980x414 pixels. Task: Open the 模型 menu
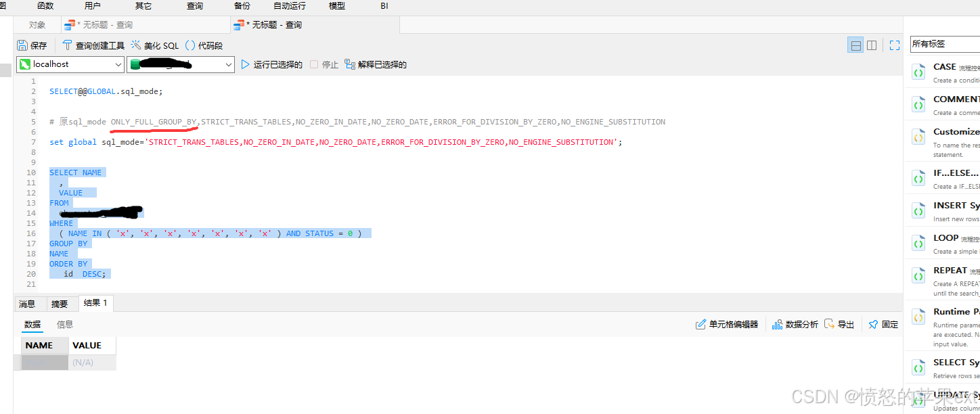(x=336, y=5)
